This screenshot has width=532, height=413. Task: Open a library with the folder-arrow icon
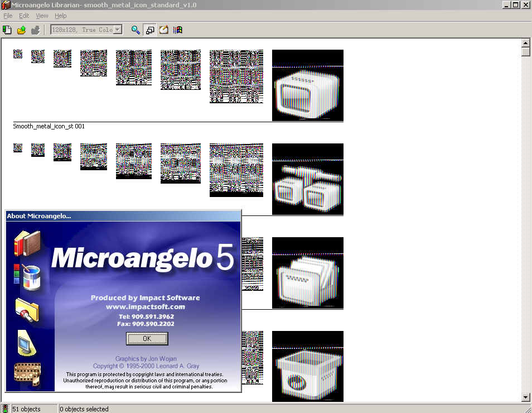point(21,30)
